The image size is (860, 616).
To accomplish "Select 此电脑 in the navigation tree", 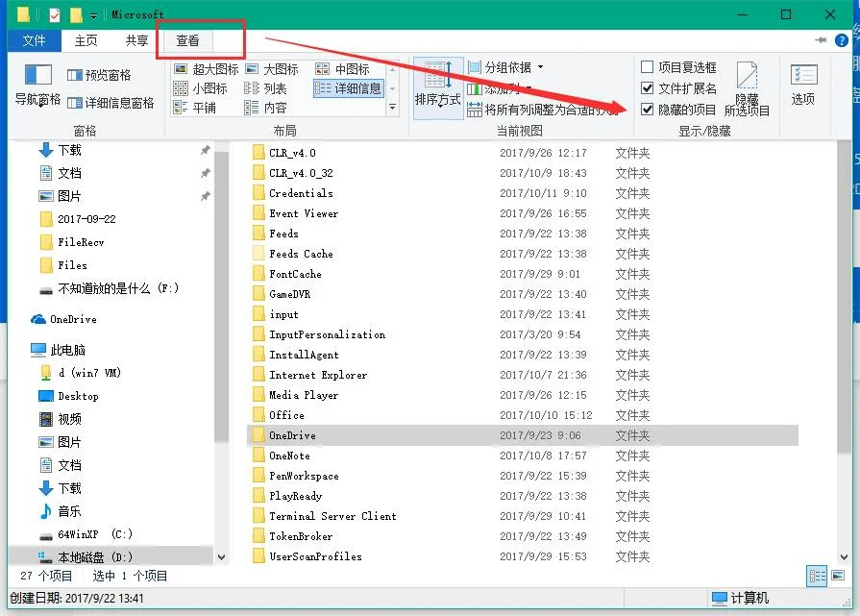I will point(67,350).
